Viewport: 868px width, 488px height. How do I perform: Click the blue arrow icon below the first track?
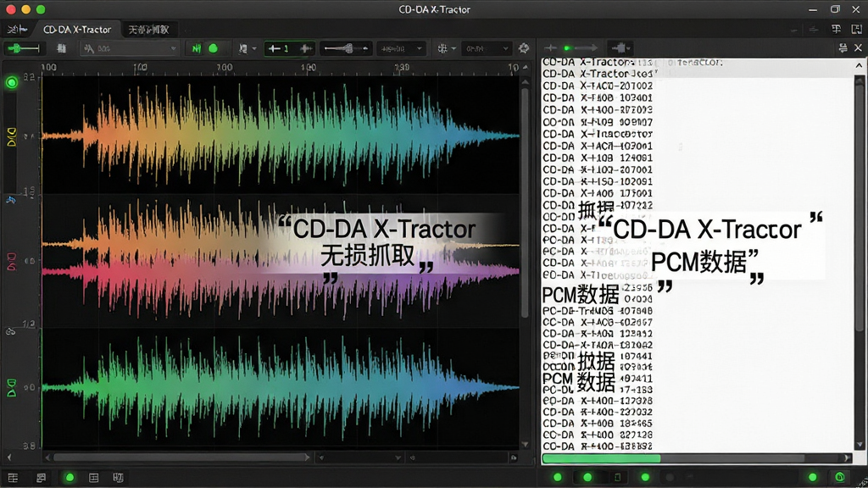tap(10, 200)
